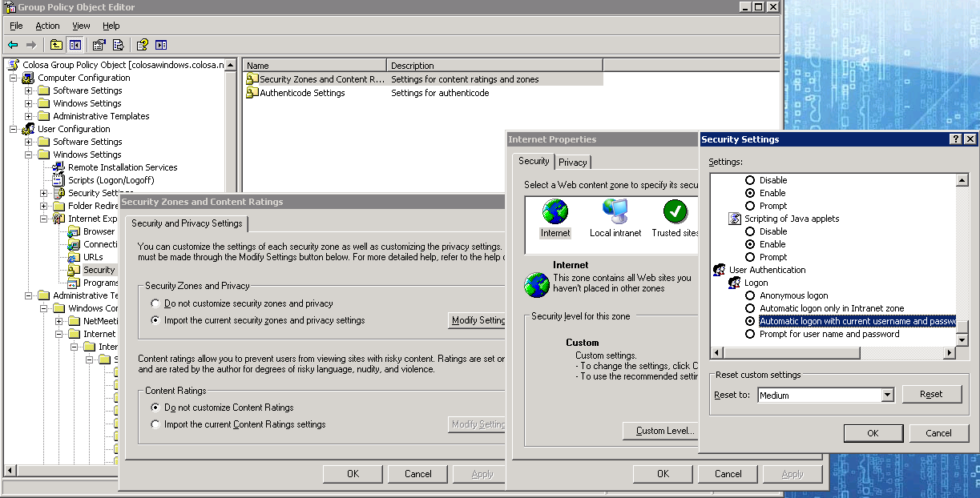Screen dimensions: 980x498
Task: Select Do not customize security zones and privacy
Action: 155,304
